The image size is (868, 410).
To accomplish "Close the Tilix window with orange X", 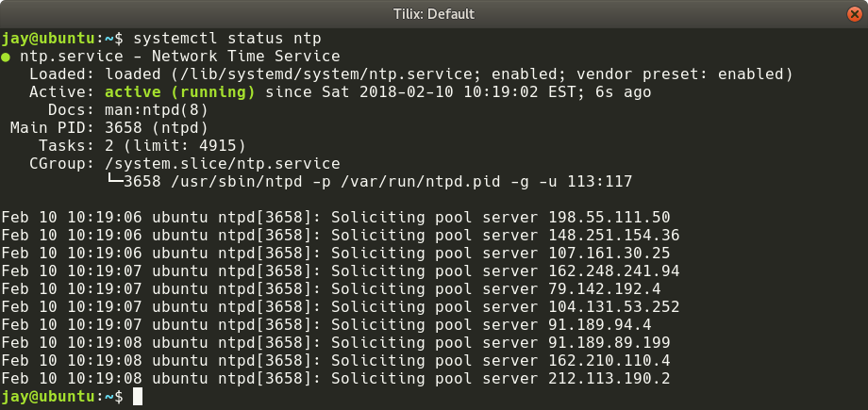I will 854,14.
